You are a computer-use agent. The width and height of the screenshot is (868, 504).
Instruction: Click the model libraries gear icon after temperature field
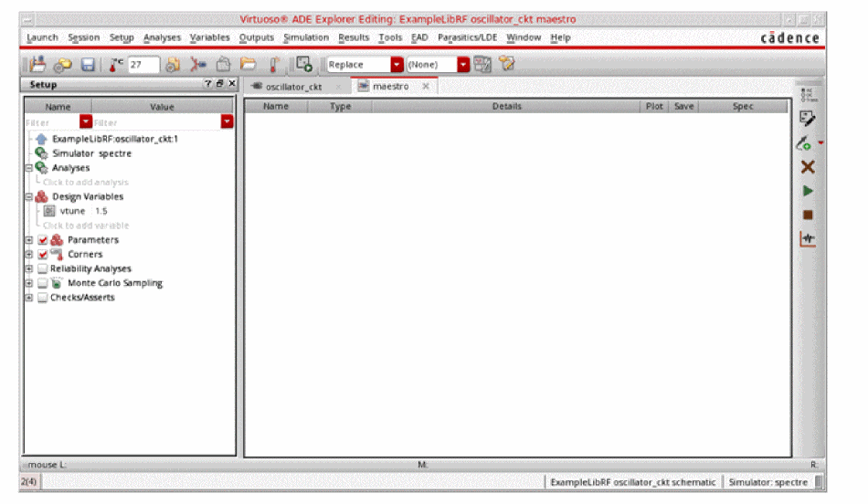[x=173, y=65]
